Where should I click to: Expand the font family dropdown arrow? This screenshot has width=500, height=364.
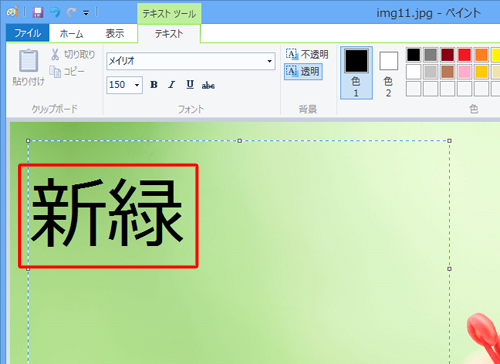[269, 61]
